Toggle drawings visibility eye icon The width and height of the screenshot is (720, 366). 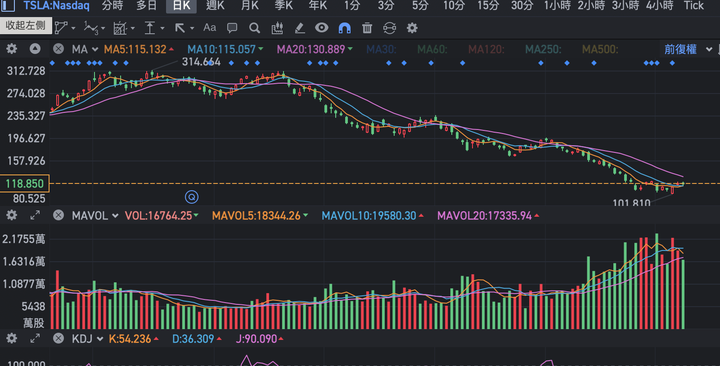click(x=321, y=28)
